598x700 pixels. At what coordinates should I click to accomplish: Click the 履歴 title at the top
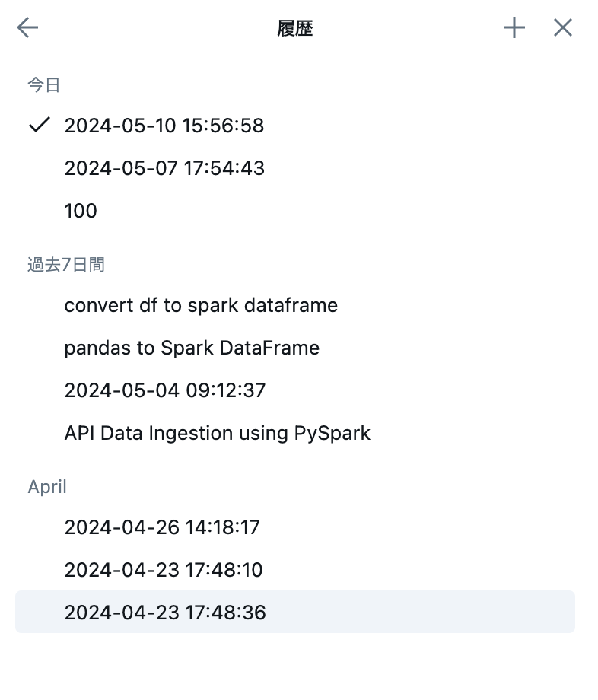[297, 27]
